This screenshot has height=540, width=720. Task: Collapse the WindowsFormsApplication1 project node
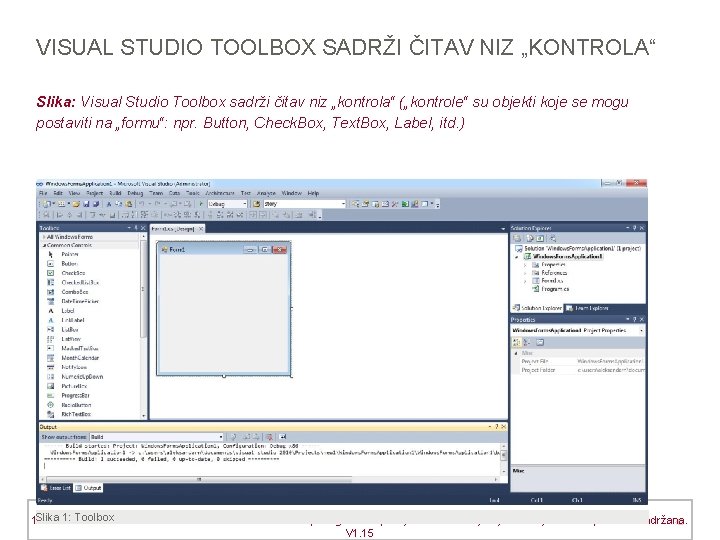point(518,257)
